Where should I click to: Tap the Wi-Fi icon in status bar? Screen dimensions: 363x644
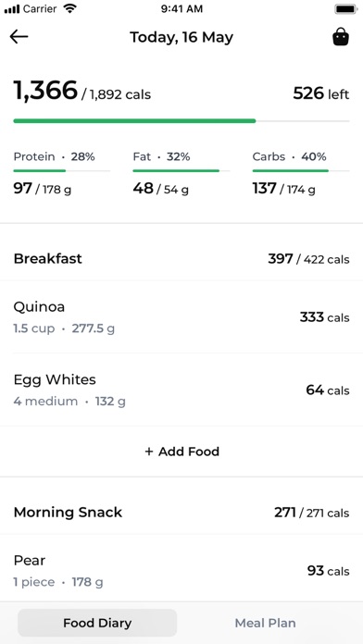coord(70,8)
